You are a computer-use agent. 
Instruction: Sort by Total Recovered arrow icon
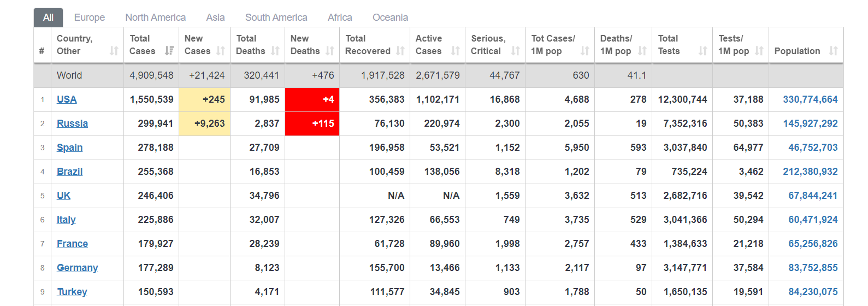[x=400, y=51]
